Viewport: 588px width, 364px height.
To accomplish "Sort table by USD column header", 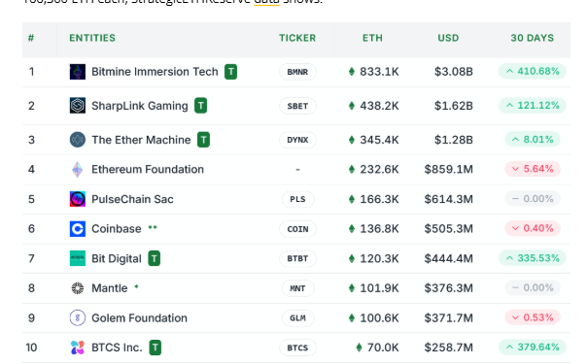I will coord(448,38).
